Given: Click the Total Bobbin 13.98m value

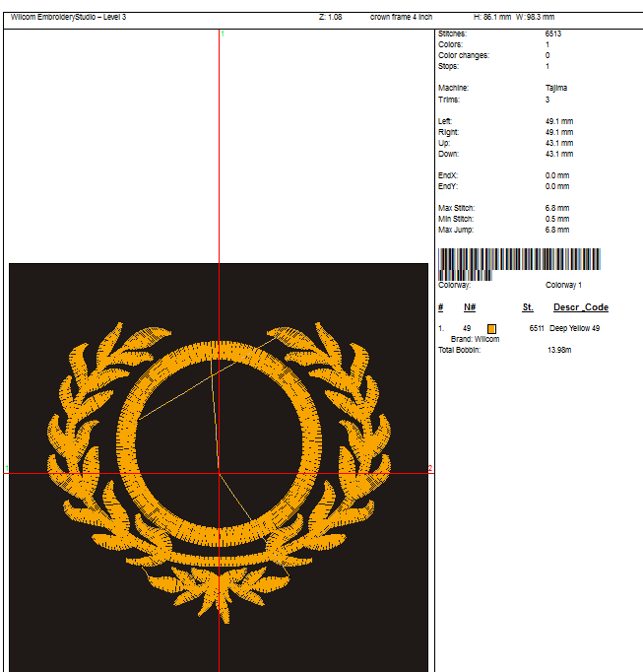Looking at the screenshot, I should (x=558, y=350).
